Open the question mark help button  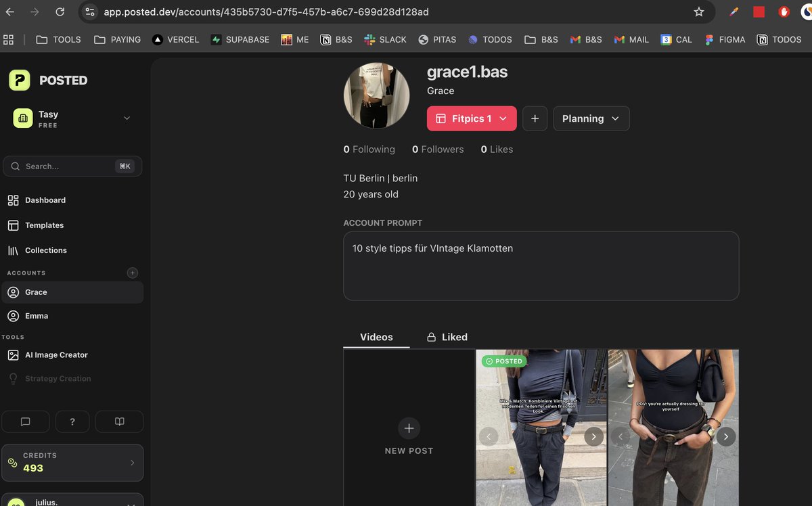(72, 421)
